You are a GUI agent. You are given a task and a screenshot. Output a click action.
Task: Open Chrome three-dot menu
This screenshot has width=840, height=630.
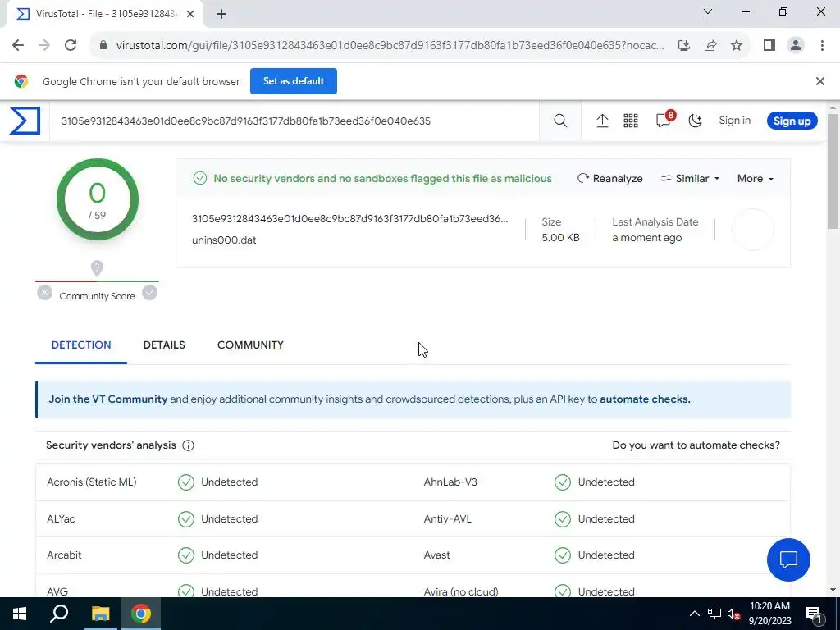point(822,46)
